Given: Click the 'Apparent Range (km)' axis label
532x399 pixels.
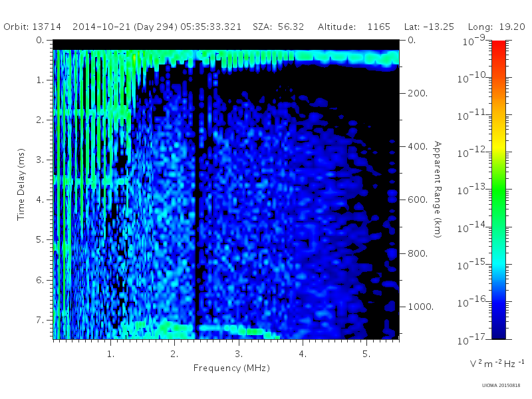Looking at the screenshot, I should (x=438, y=190).
